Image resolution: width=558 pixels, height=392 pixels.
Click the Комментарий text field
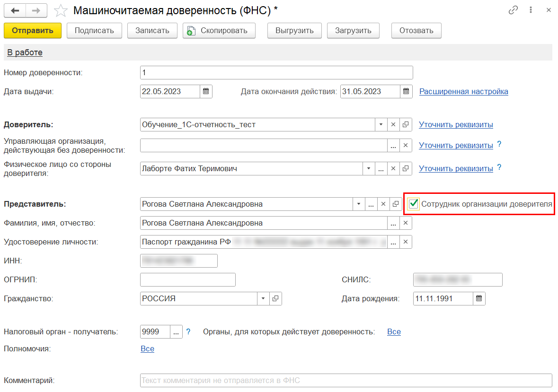pos(345,380)
